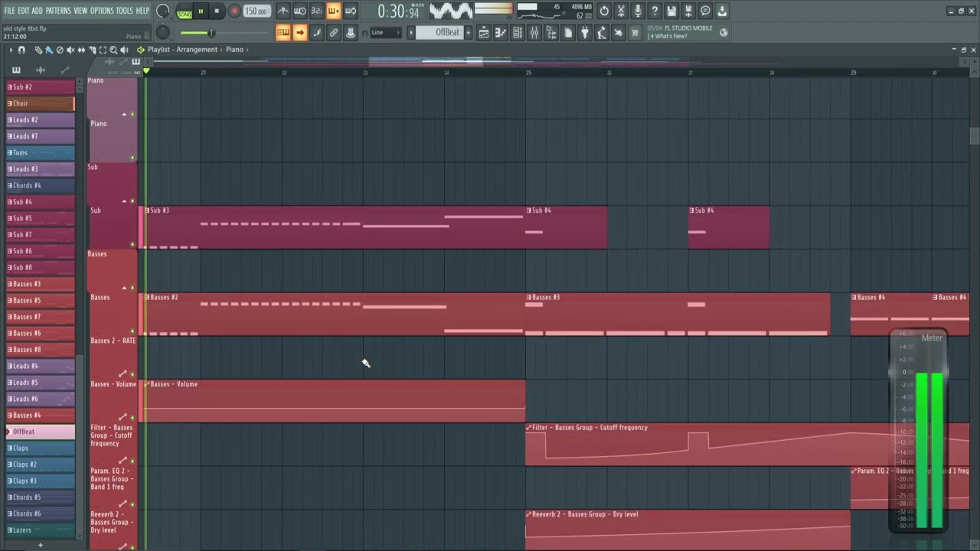Click the export download icon
Screen dimensions: 980x551
[722, 11]
